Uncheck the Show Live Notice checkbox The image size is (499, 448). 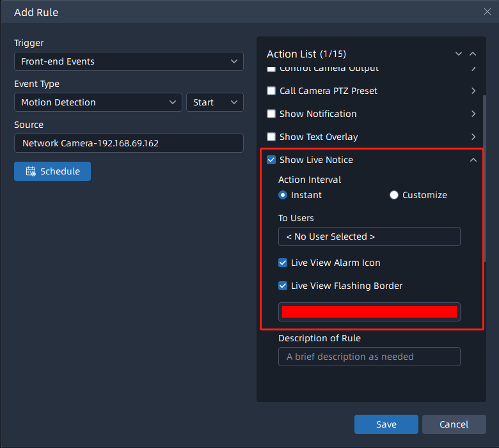[271, 160]
